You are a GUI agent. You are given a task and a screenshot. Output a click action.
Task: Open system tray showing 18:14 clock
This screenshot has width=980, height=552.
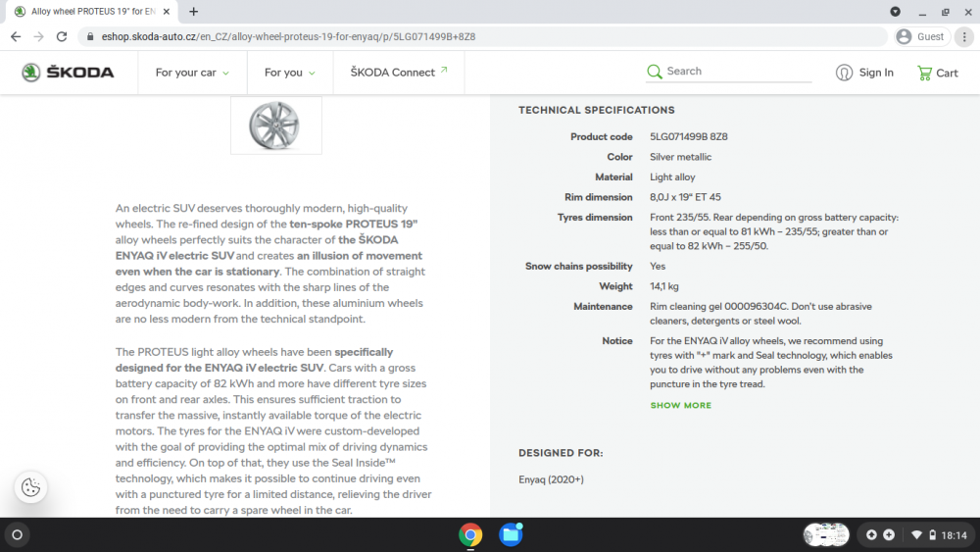915,535
